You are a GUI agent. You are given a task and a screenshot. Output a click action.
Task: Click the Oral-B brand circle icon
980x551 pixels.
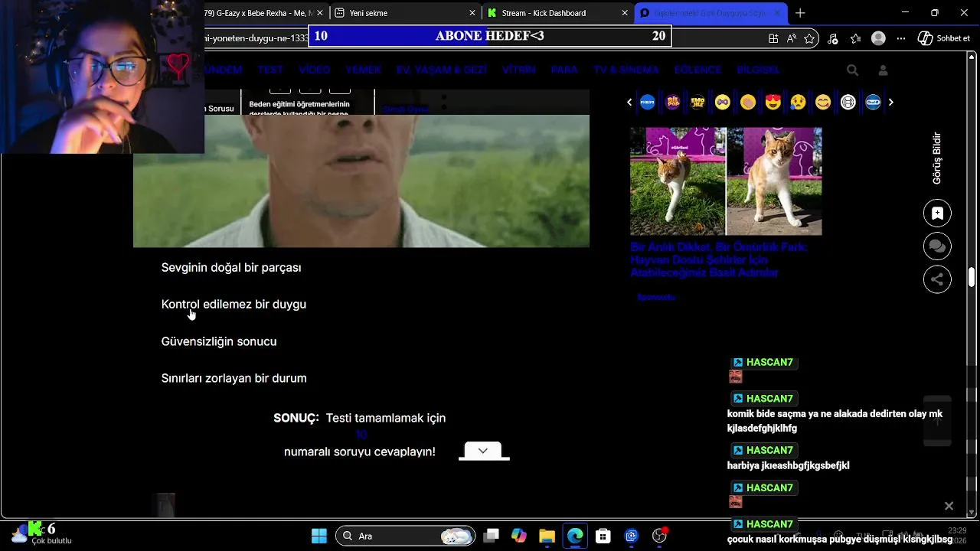click(x=873, y=102)
